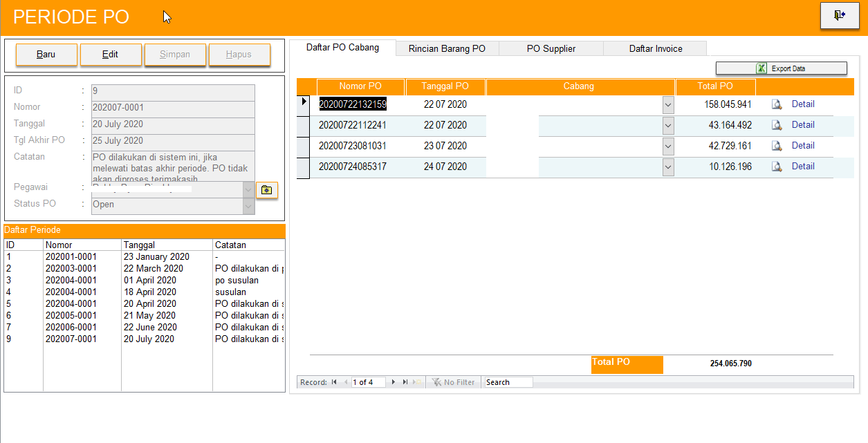This screenshot has height=443, width=868.
Task: Click the Edit button
Action: click(x=111, y=55)
